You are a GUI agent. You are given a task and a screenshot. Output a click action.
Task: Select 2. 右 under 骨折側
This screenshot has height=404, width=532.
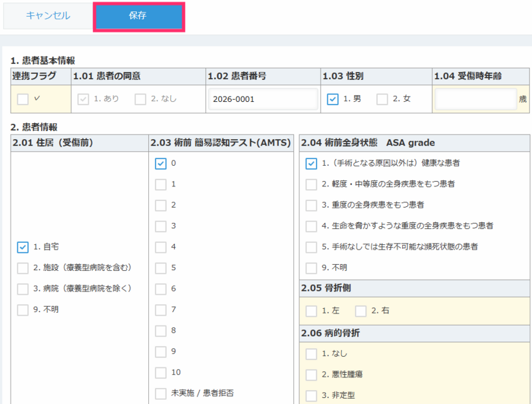pyautogui.click(x=360, y=311)
